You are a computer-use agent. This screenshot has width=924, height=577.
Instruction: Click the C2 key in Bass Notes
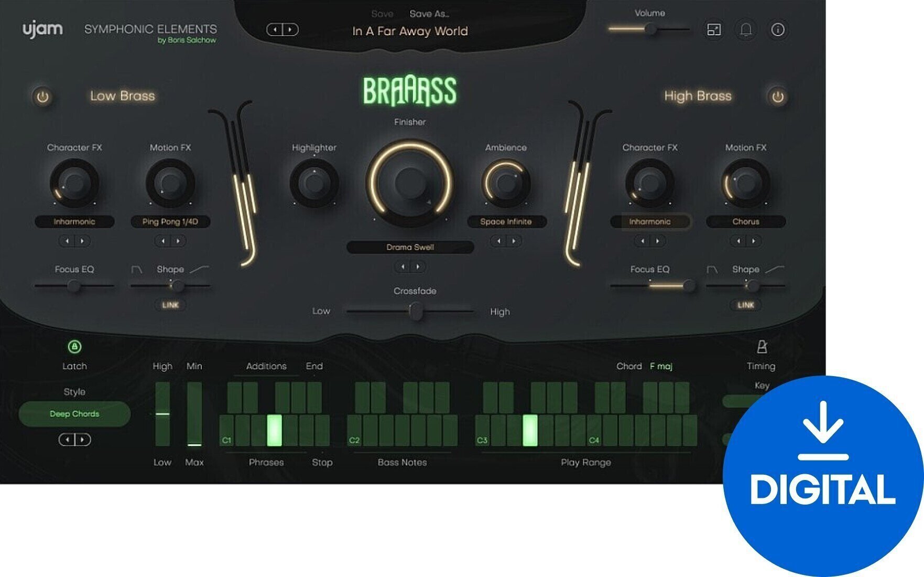355,431
